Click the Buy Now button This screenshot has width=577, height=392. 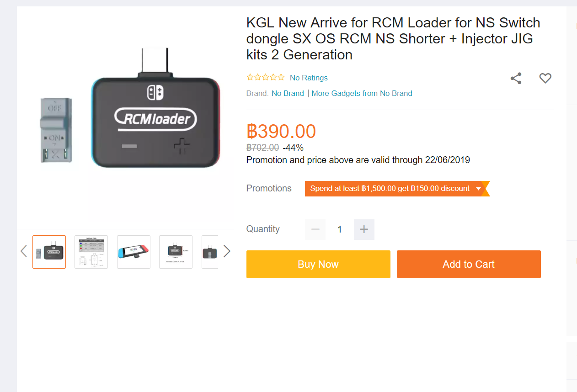(x=318, y=264)
